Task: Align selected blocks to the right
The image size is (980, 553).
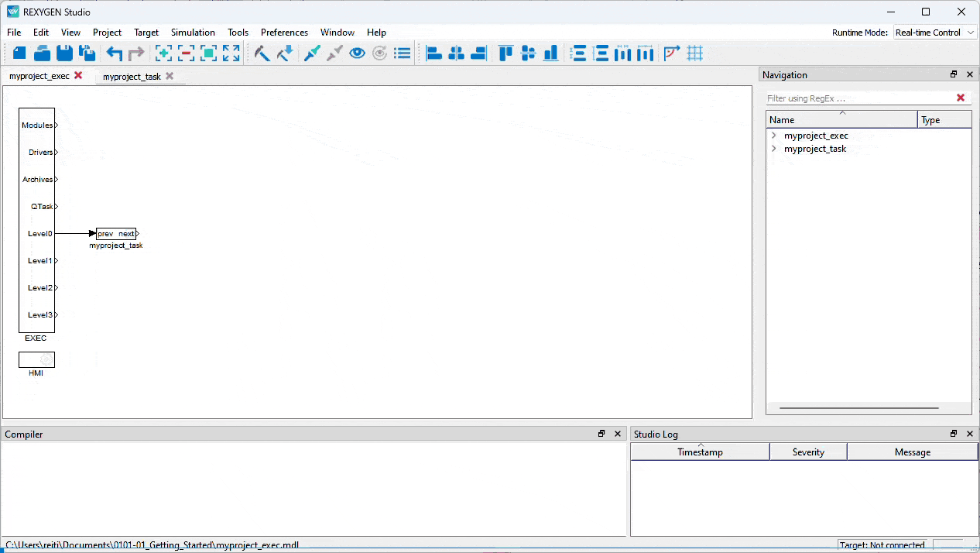Action: point(479,53)
